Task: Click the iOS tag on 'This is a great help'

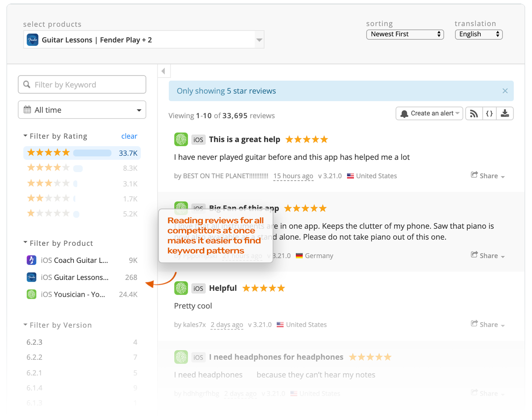Action: pyautogui.click(x=198, y=140)
